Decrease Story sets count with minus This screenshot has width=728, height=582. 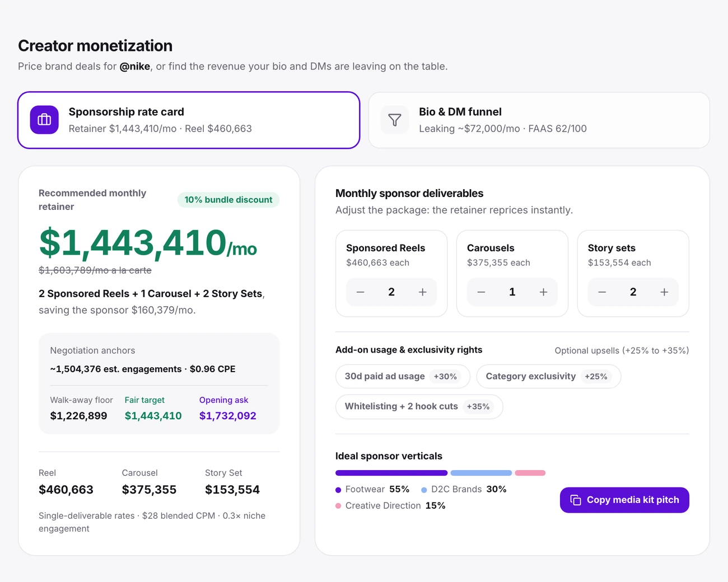point(602,292)
